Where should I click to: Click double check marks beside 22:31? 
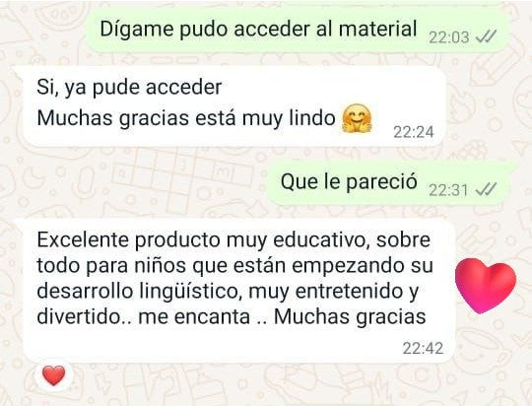pos(486,189)
